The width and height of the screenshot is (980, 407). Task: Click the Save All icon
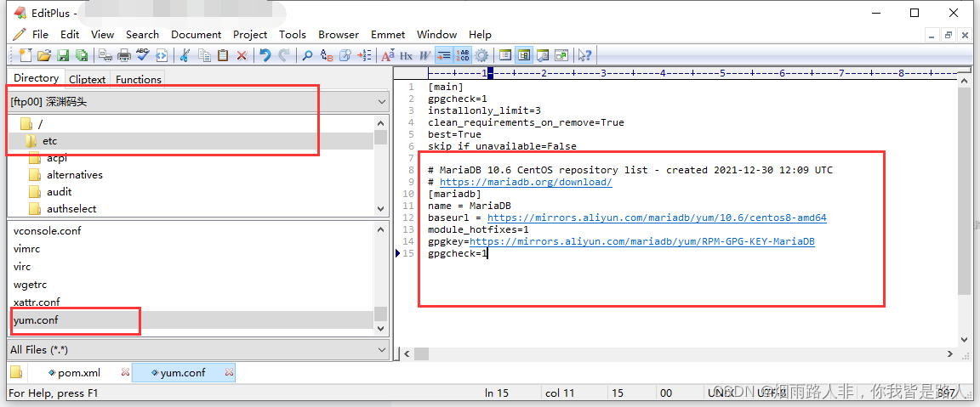coord(82,55)
